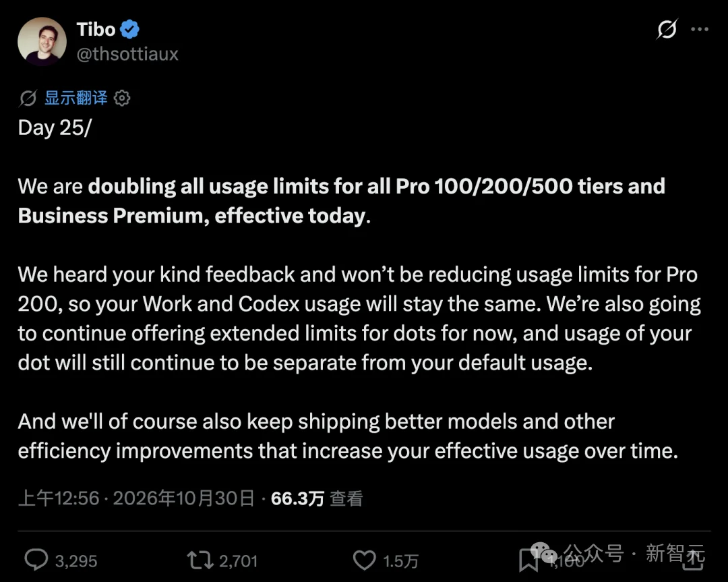This screenshot has height=582, width=728.
Task: Click the timestamp 上午12:56 · 2026年10月30日
Action: [136, 498]
